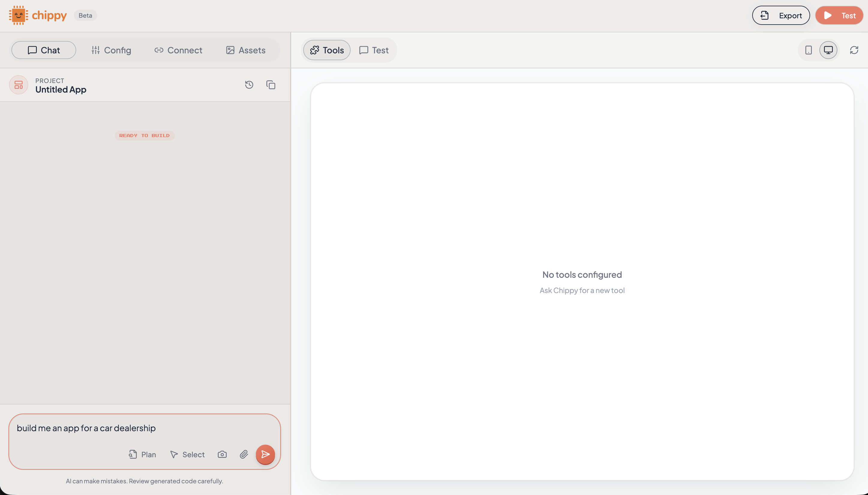Click the 'No tools configured' text
The height and width of the screenshot is (495, 868).
pos(582,274)
